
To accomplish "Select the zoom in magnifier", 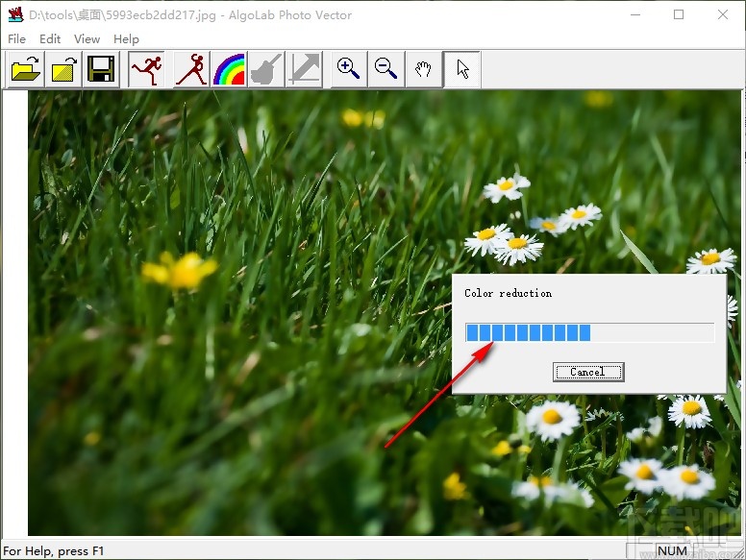I will [x=349, y=70].
